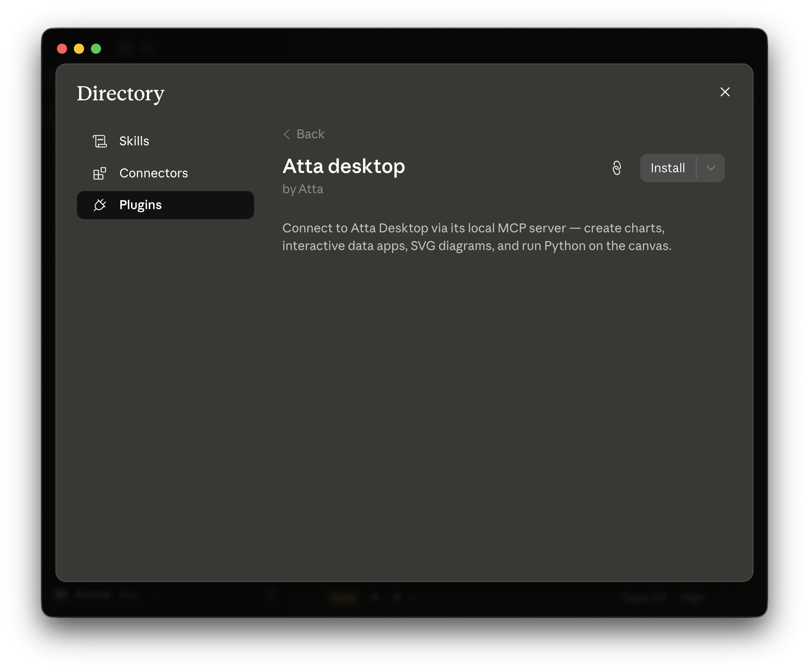
Task: Click the 'by Atta' author text
Action: 303,189
